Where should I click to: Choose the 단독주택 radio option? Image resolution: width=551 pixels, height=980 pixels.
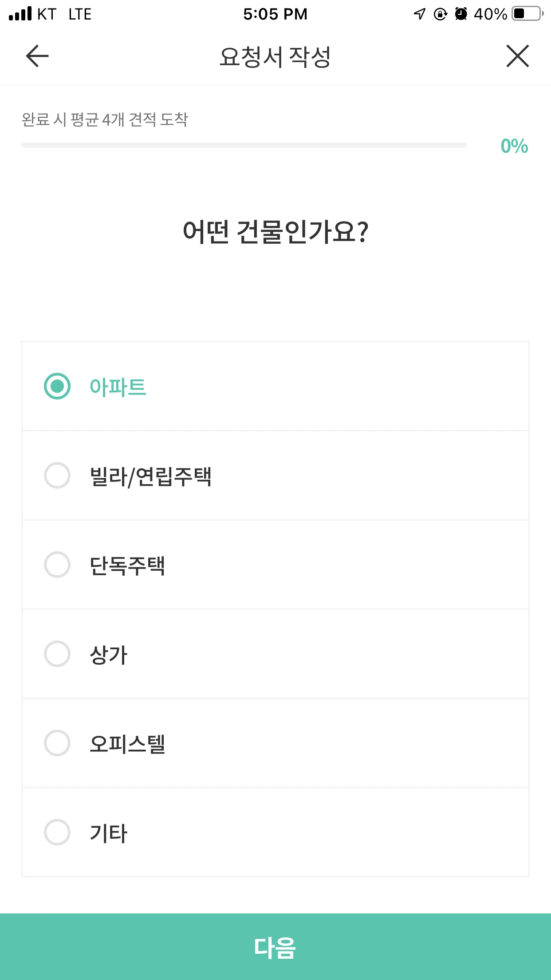pos(57,565)
